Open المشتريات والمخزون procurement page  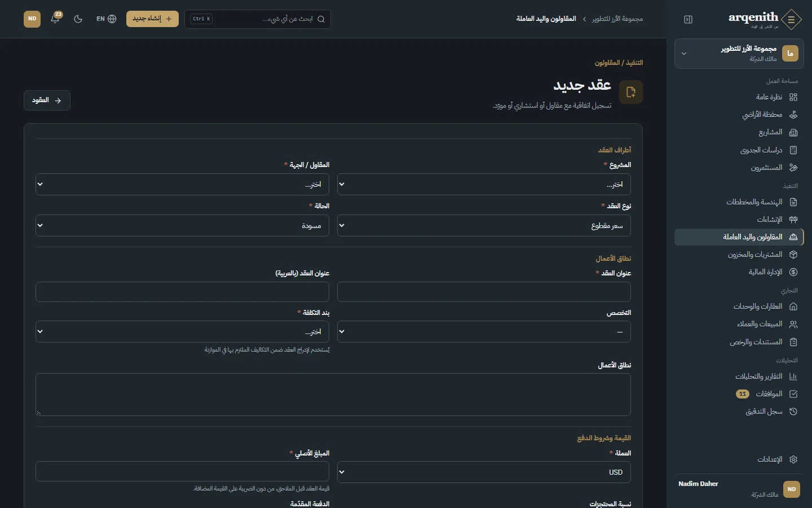pyautogui.click(x=739, y=255)
